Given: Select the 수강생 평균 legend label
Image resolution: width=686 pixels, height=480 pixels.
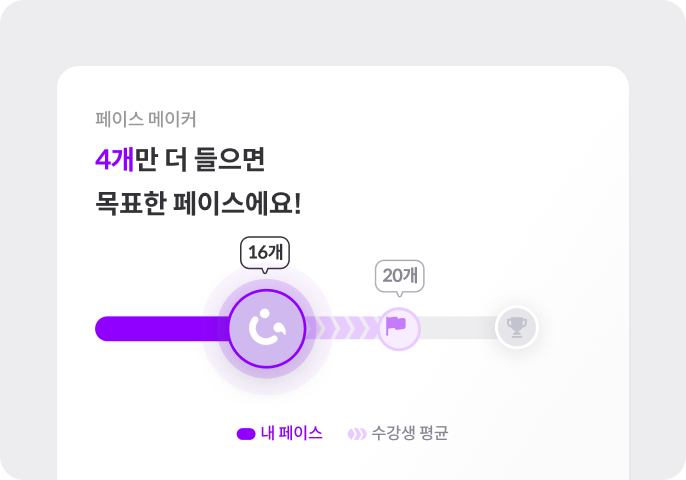Looking at the screenshot, I should (x=410, y=433).
